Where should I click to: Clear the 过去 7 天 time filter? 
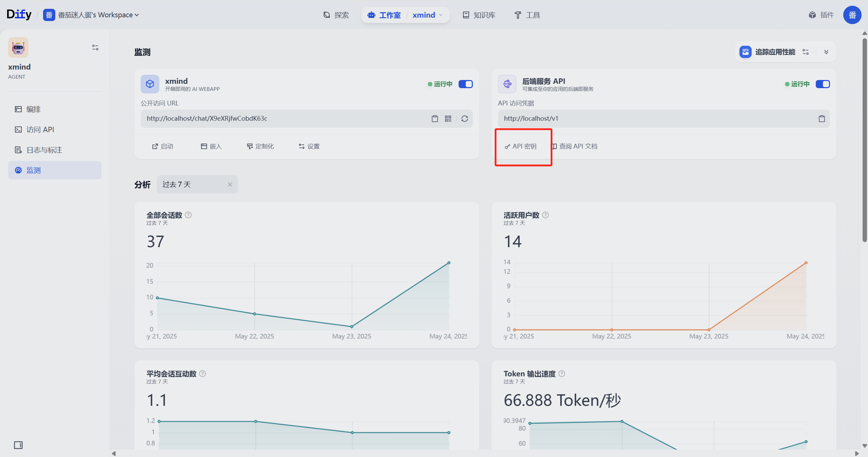pyautogui.click(x=230, y=184)
